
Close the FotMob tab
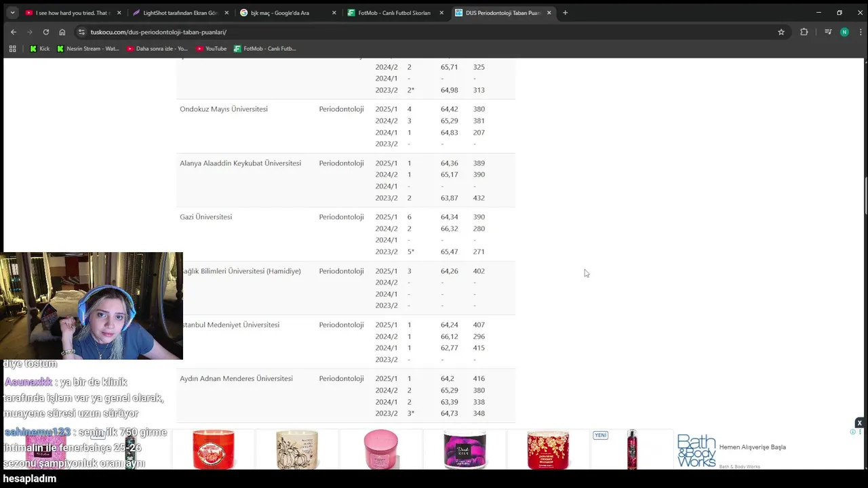pyautogui.click(x=441, y=13)
